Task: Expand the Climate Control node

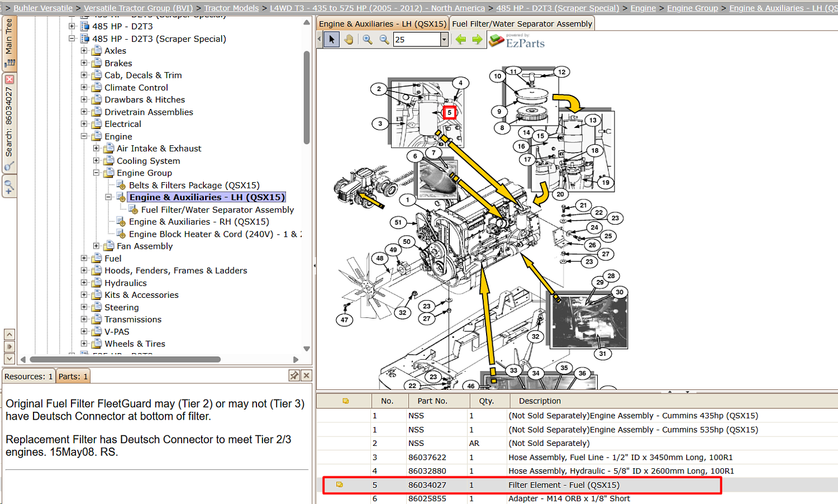Action: pyautogui.click(x=84, y=87)
